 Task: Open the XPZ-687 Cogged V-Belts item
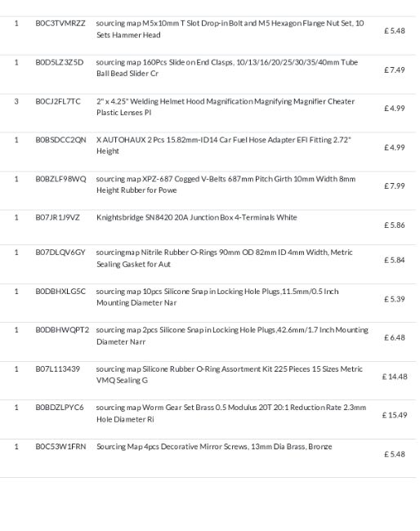pos(226,185)
